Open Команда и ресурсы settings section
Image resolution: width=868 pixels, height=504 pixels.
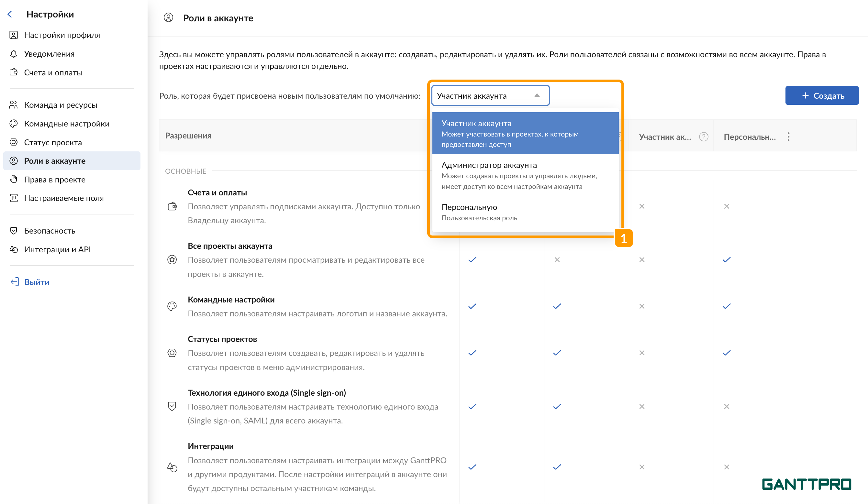61,105
